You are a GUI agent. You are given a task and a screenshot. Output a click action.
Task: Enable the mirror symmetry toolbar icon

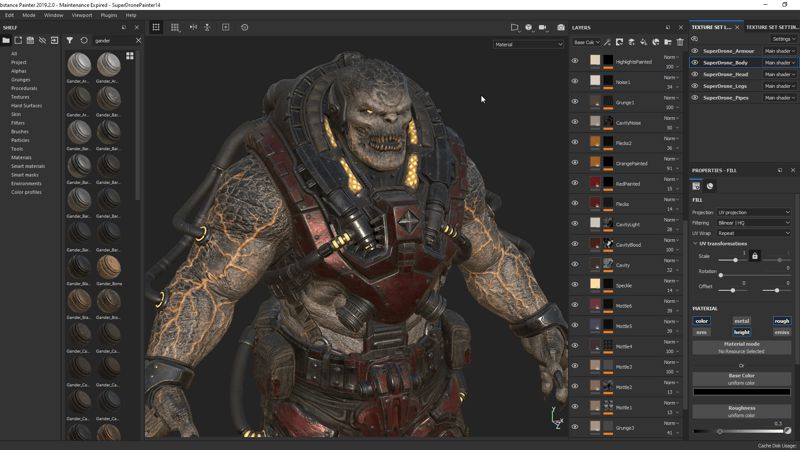(x=193, y=27)
